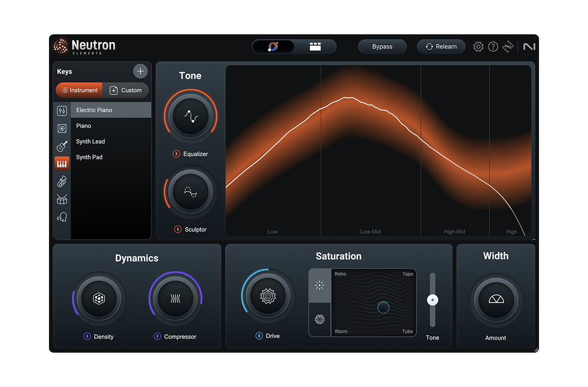Screen dimensions: 588x387
Task: Select the Guitar instrument category icon
Action: 62,146
